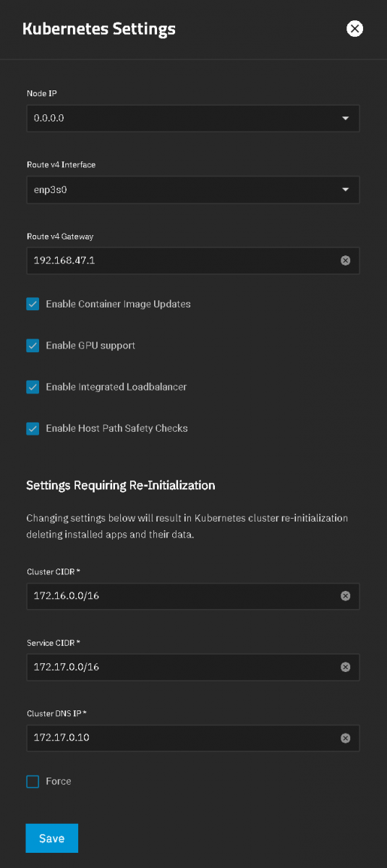Check the Force checkbox

coord(33,781)
